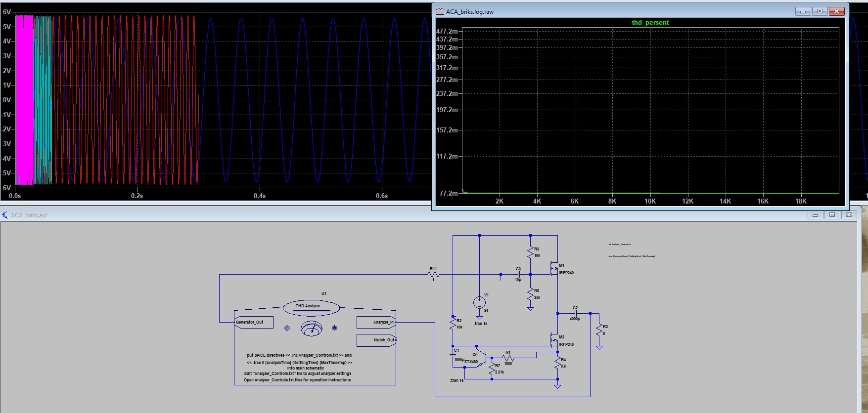Restore the ACA_briks.asc schematic window
Viewport: 868px width, 413px height.
point(832,215)
